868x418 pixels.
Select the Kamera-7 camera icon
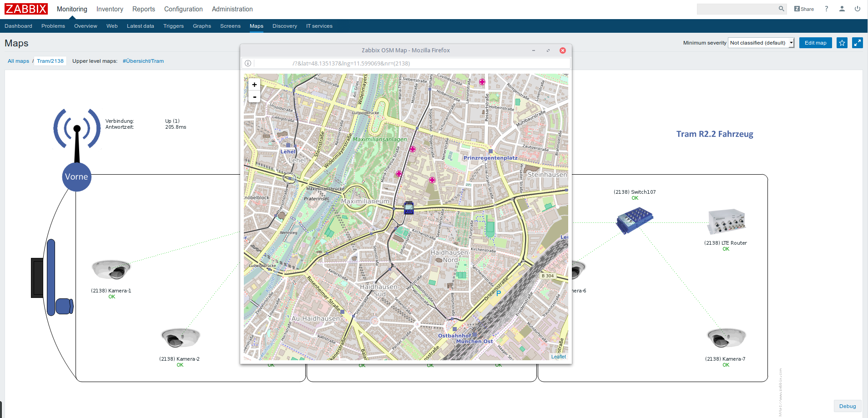coord(726,338)
